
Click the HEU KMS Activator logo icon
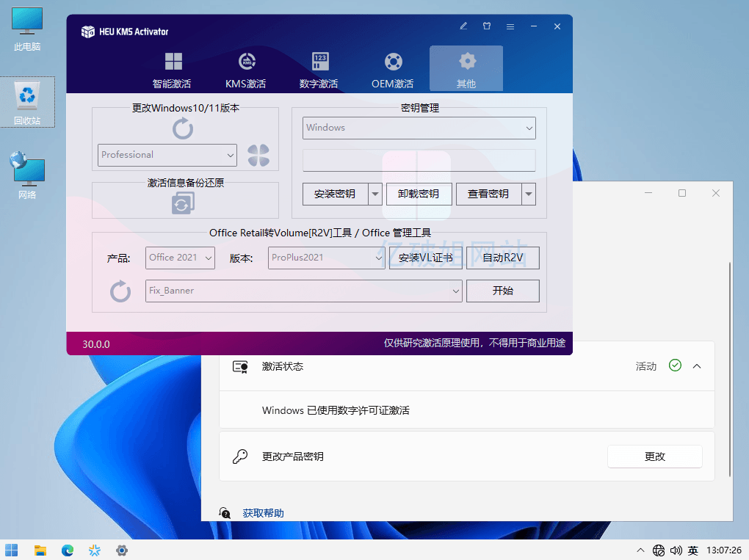[88, 32]
